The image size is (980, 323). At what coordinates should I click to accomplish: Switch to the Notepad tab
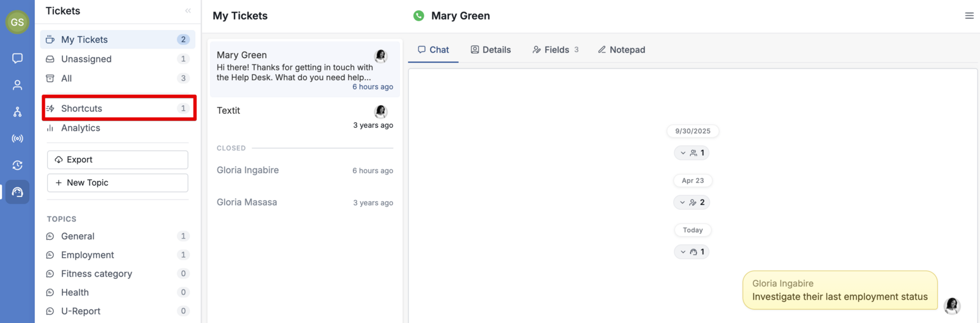pyautogui.click(x=621, y=50)
